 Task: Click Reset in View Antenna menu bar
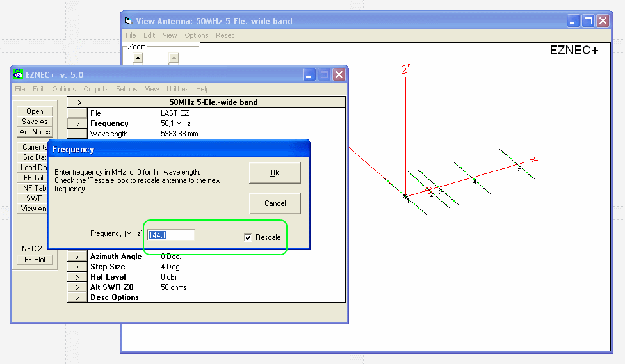click(225, 35)
